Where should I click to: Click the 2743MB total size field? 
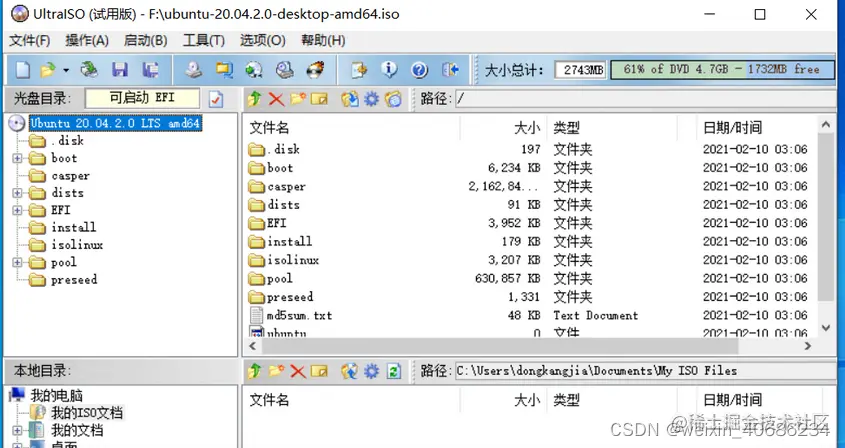point(580,70)
